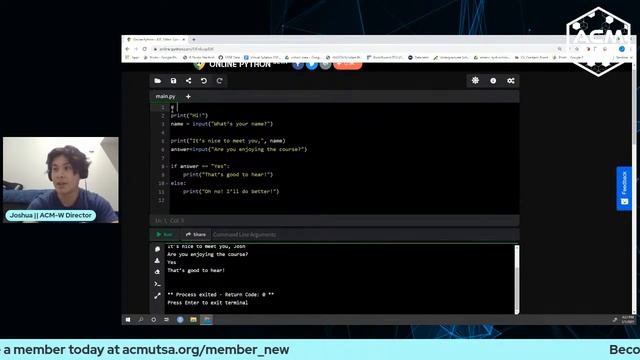
Task: Go back in the Chrome browser
Action: 127,49
